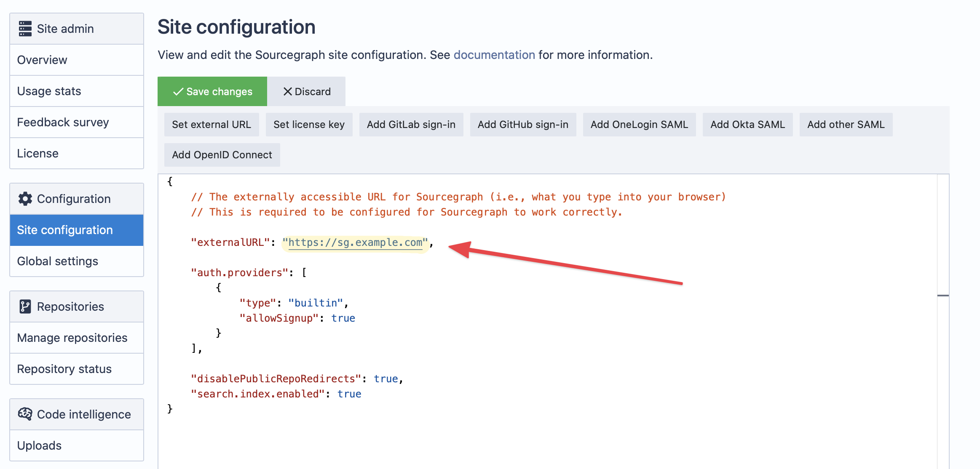The width and height of the screenshot is (980, 469).
Task: Go to Feedback survey
Action: pos(77,122)
